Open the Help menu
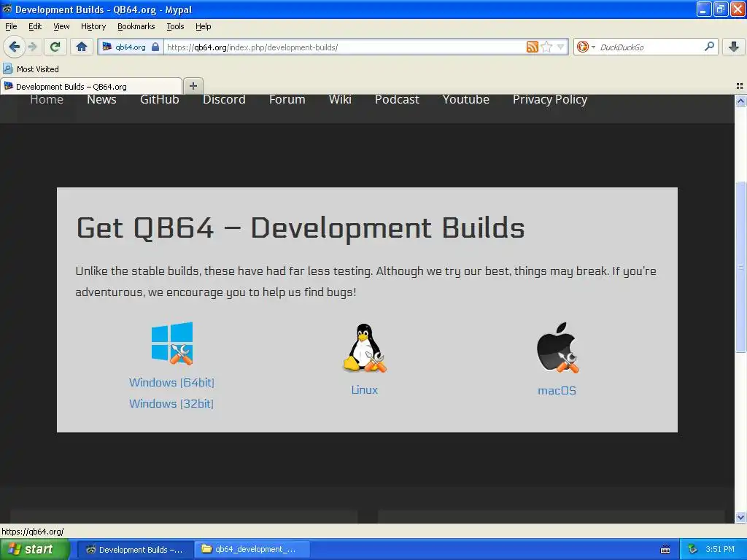This screenshot has width=747, height=560. click(203, 26)
